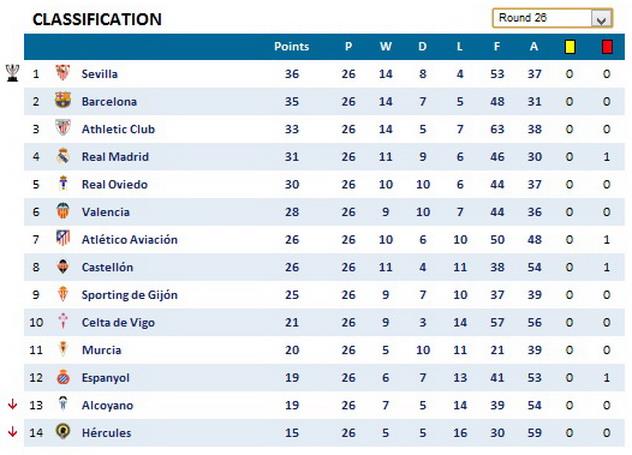Click the red relegation arrow beside Alcoyano
Viewport: 632px width, 455px height.
pyautogui.click(x=12, y=405)
